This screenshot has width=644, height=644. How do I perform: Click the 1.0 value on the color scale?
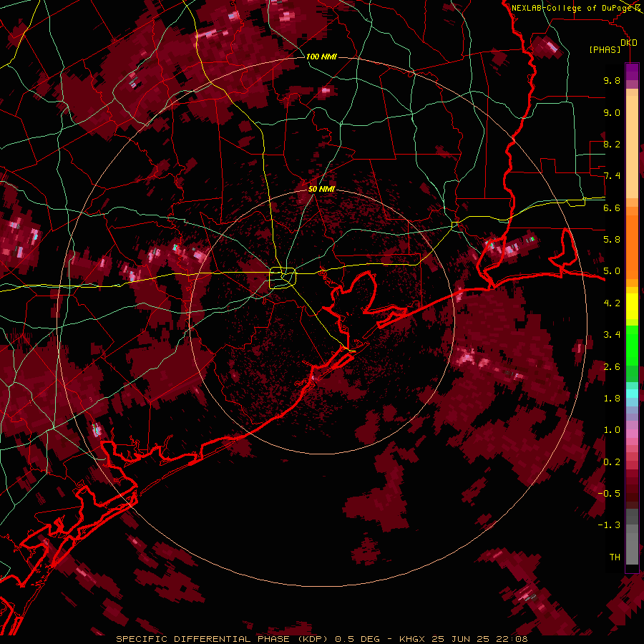click(x=612, y=430)
